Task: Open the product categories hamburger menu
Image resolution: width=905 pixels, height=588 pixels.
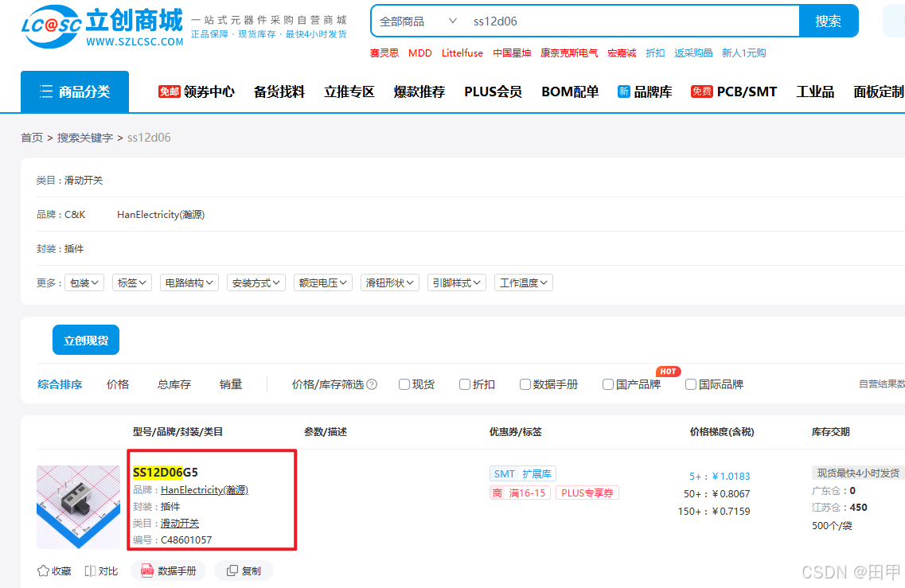Action: 75,92
